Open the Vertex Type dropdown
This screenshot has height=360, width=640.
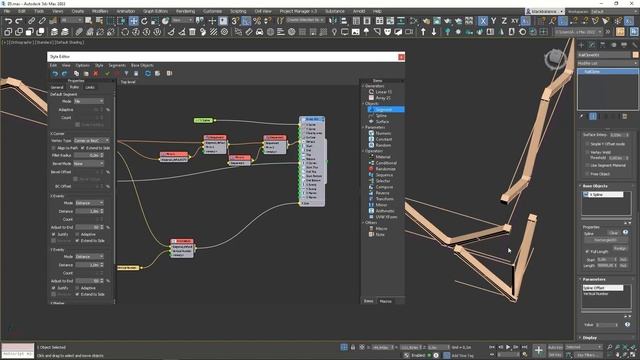(91, 140)
